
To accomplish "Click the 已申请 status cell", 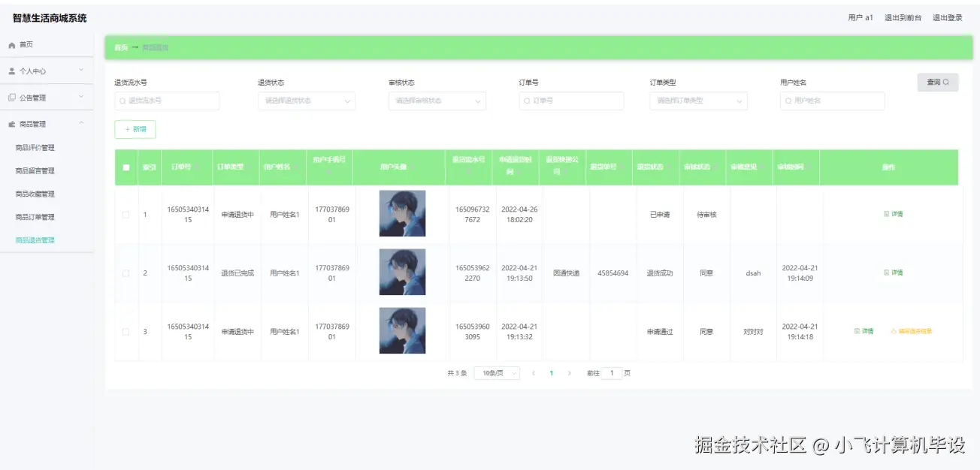I will point(660,215).
